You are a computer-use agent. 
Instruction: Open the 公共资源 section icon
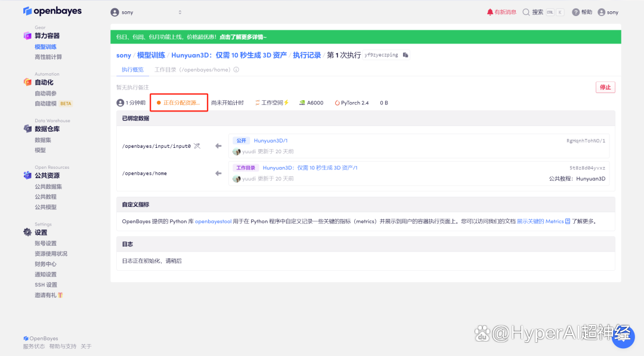[27, 175]
